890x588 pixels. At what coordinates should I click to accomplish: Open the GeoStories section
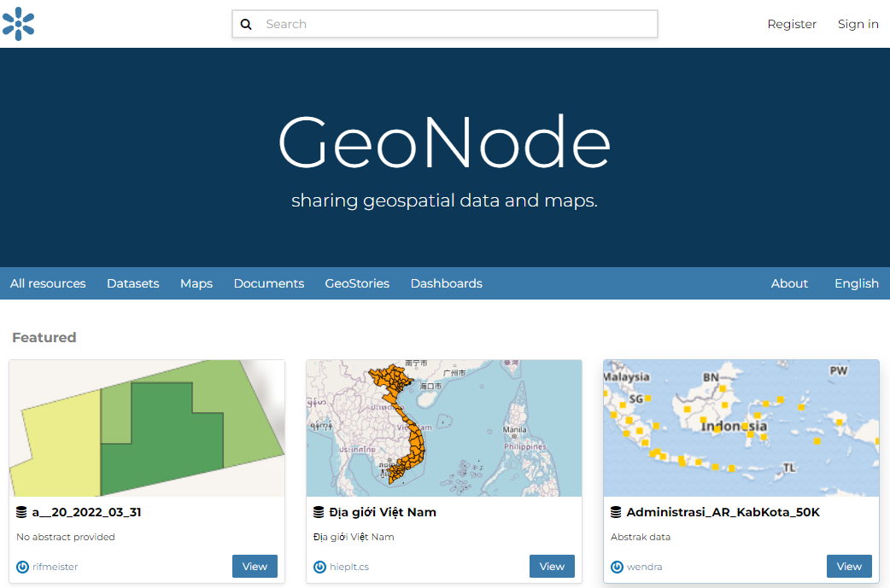pyautogui.click(x=357, y=283)
